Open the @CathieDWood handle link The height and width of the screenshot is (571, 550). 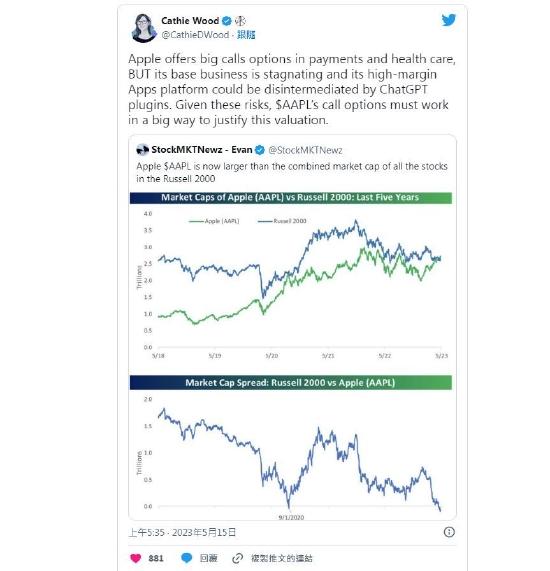[x=195, y=35]
